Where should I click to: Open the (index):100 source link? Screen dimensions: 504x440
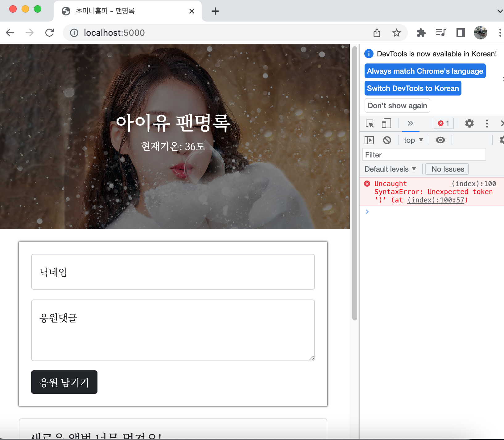(474, 184)
